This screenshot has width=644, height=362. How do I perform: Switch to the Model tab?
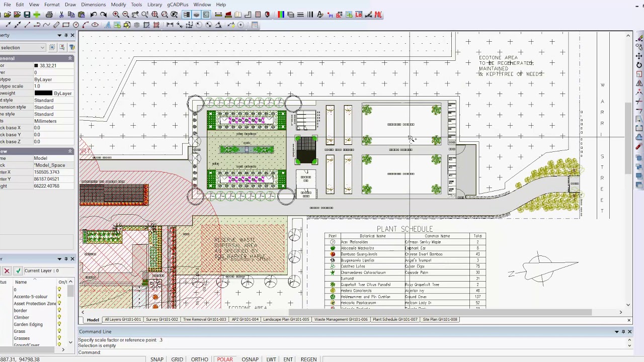93,320
